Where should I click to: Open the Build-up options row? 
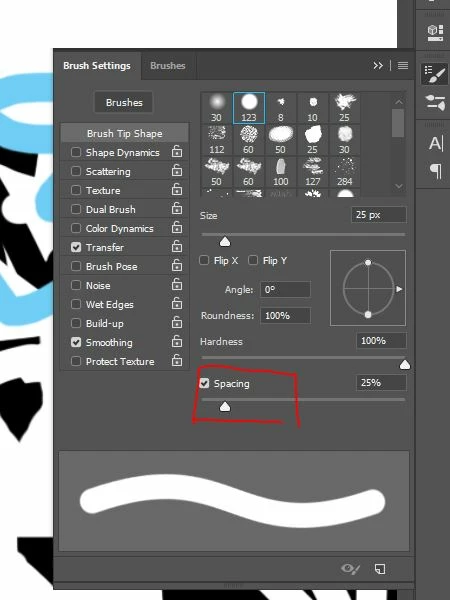[x=124, y=323]
